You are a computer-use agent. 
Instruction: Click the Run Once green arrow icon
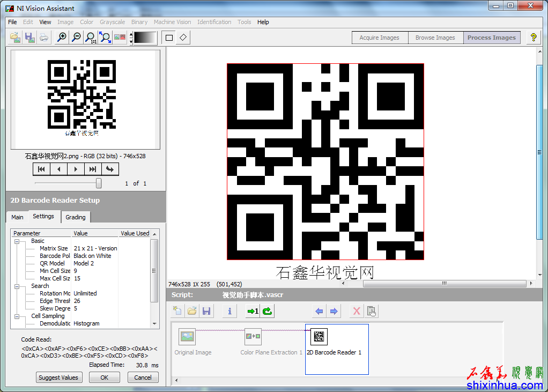(253, 311)
